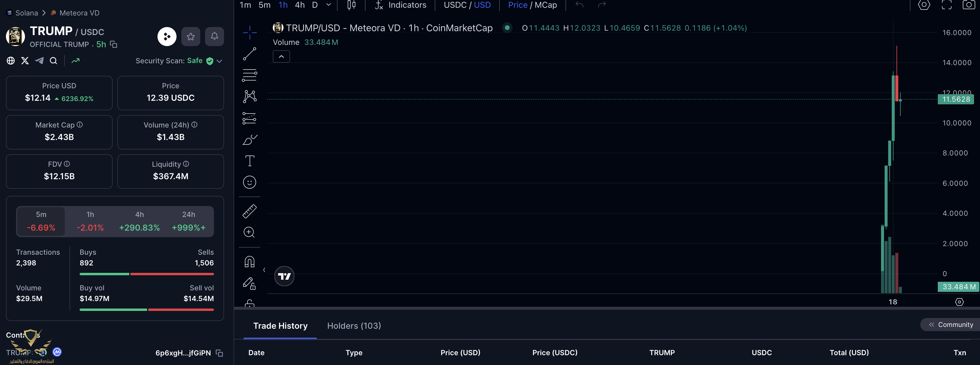Click the price alert bell icon
The width and height of the screenshot is (980, 365).
pyautogui.click(x=214, y=37)
